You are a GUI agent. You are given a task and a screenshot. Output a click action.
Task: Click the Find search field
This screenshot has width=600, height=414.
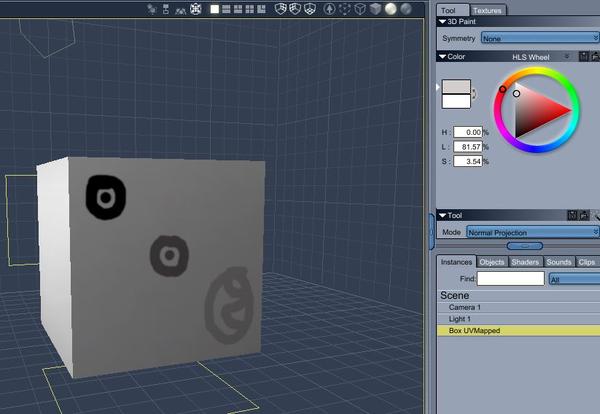(510, 279)
